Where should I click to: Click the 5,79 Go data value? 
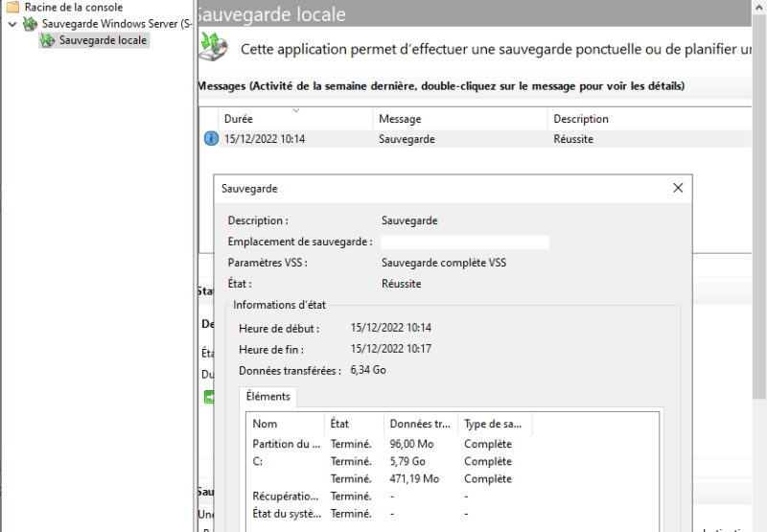coord(407,461)
